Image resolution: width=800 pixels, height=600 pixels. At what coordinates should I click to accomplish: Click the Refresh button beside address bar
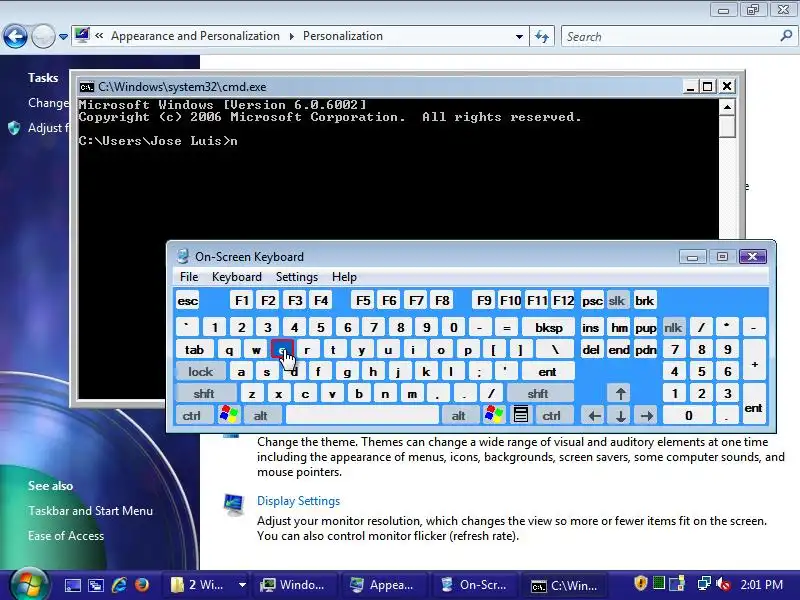(x=542, y=36)
